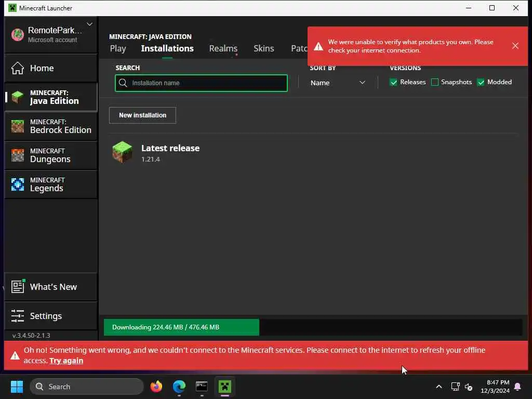Click the taskbar clock showing 8:47 PM
This screenshot has height=399, width=532.
495,387
